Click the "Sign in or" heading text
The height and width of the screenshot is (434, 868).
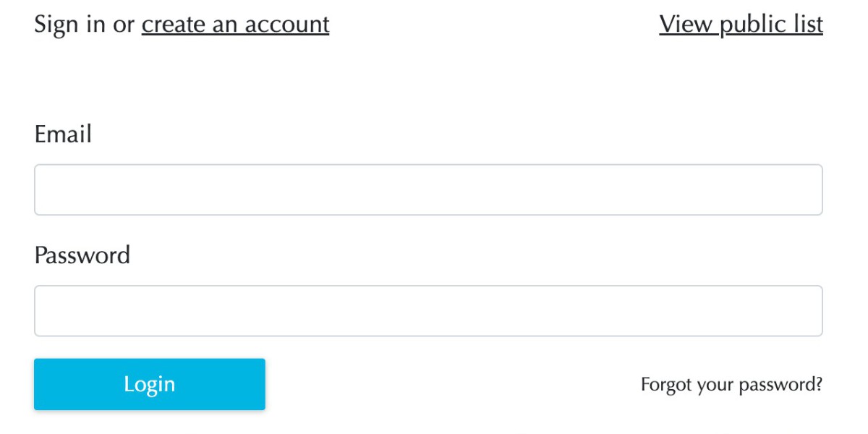[x=85, y=25]
